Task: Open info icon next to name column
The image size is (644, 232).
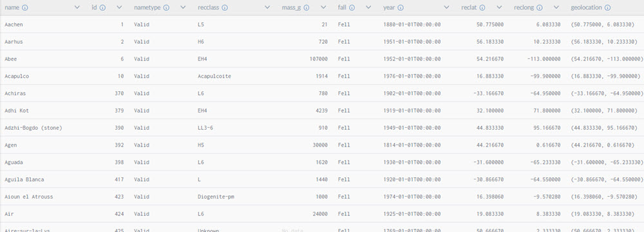Action: pos(25,8)
